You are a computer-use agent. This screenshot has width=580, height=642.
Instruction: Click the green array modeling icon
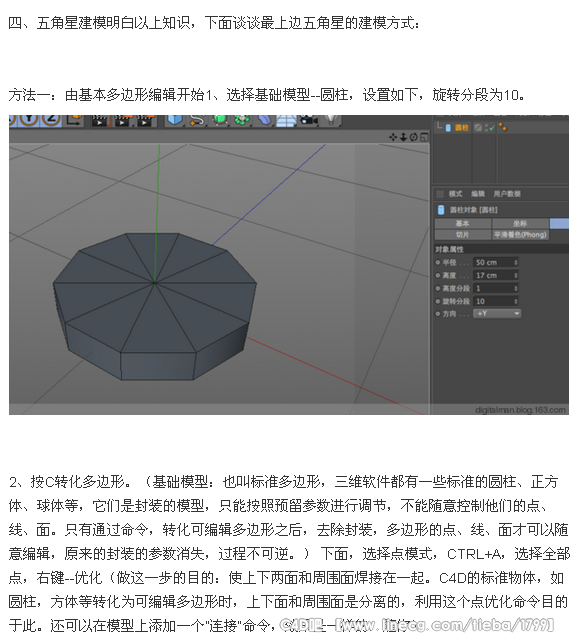[x=242, y=120]
